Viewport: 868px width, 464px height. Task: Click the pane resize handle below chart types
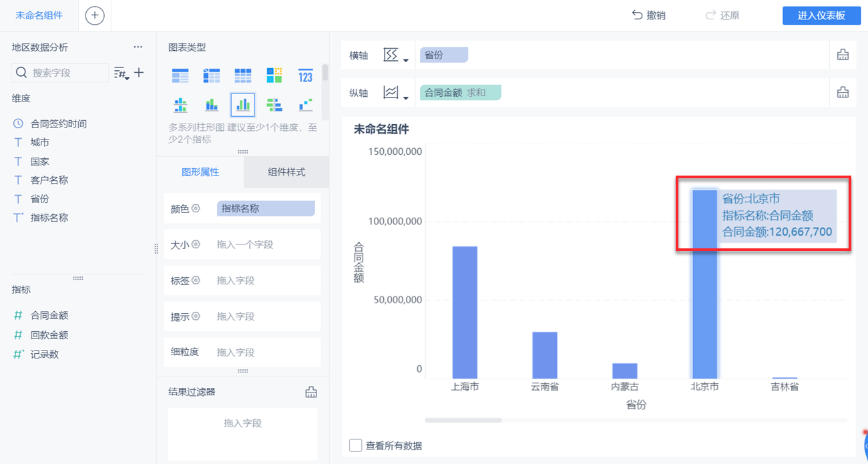[243, 152]
